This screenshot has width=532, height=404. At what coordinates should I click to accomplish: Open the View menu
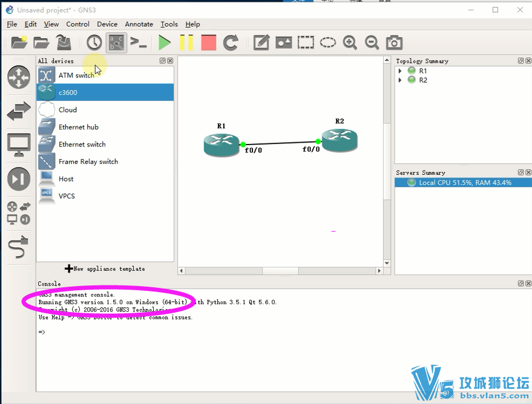(x=51, y=24)
